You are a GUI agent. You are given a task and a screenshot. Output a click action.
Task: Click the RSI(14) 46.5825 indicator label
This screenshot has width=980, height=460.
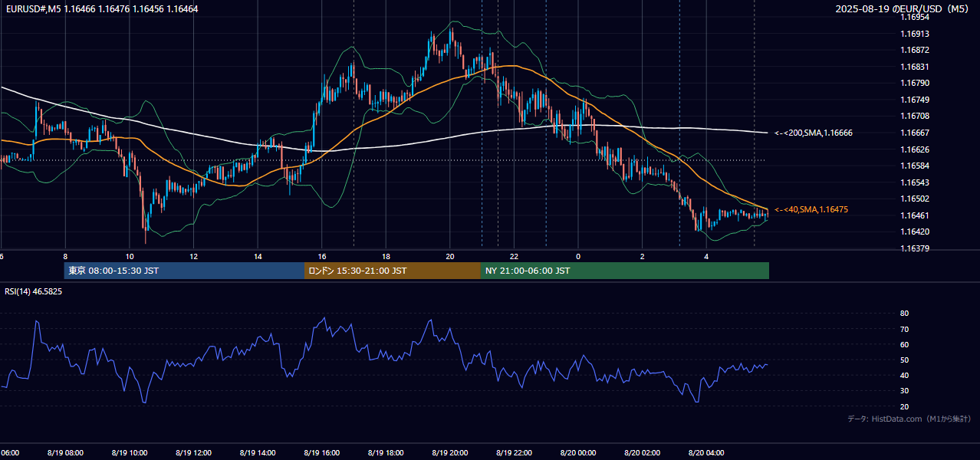click(34, 291)
